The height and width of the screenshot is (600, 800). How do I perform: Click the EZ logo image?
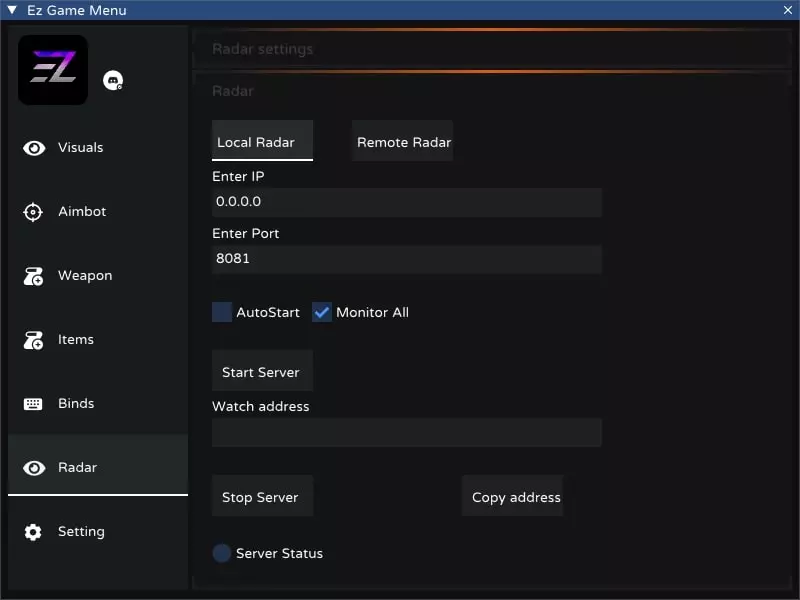pos(53,70)
